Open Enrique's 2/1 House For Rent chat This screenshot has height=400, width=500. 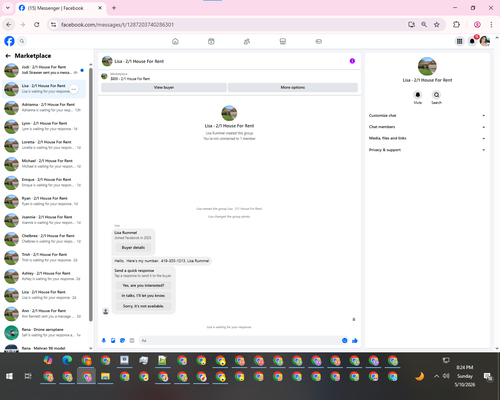[44, 183]
